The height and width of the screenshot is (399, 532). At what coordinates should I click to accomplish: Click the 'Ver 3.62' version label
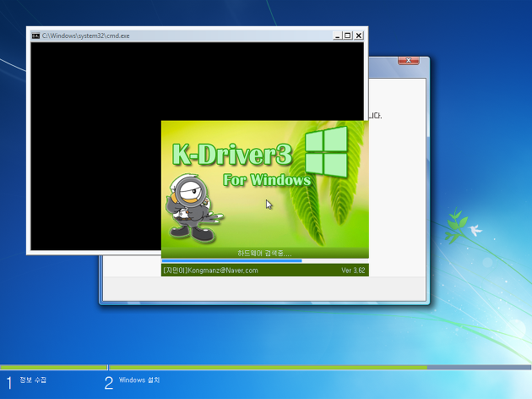(x=353, y=271)
